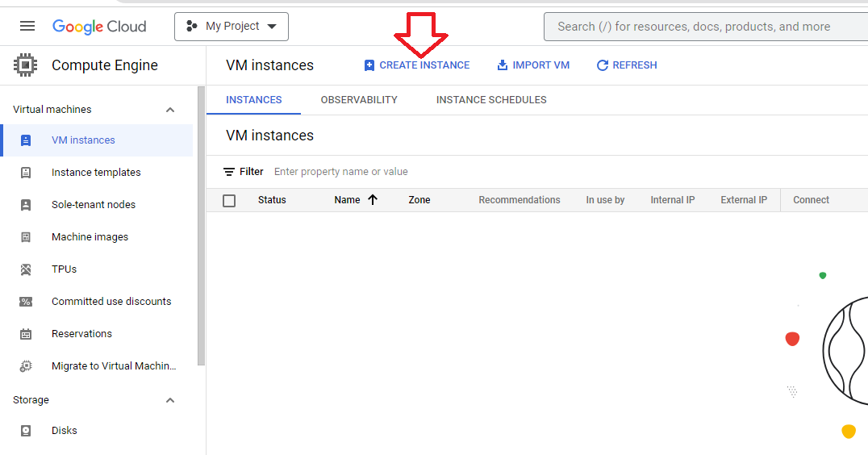
Task: Collapse the Virtual machines section
Action: [x=170, y=110]
